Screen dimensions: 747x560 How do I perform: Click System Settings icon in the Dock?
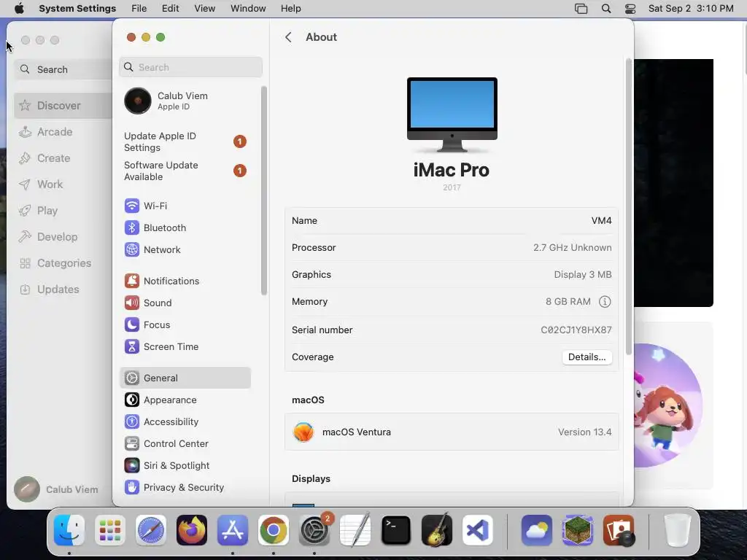314,530
